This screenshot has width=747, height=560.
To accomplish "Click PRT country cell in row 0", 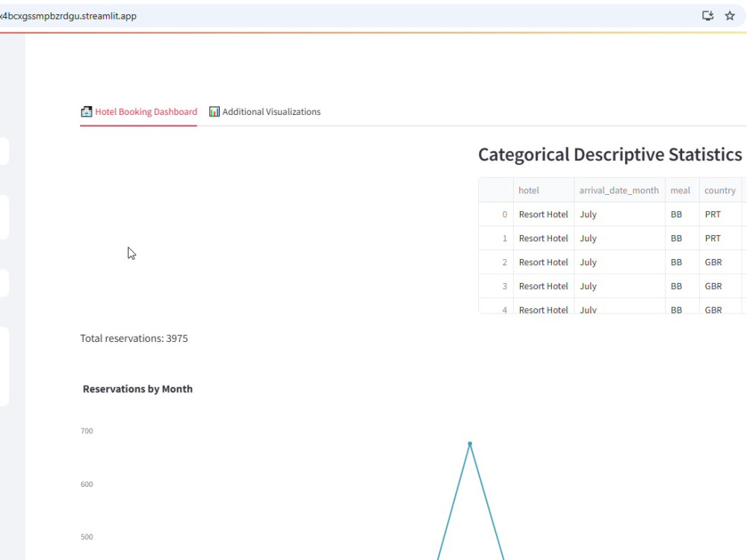I will coord(720,214).
